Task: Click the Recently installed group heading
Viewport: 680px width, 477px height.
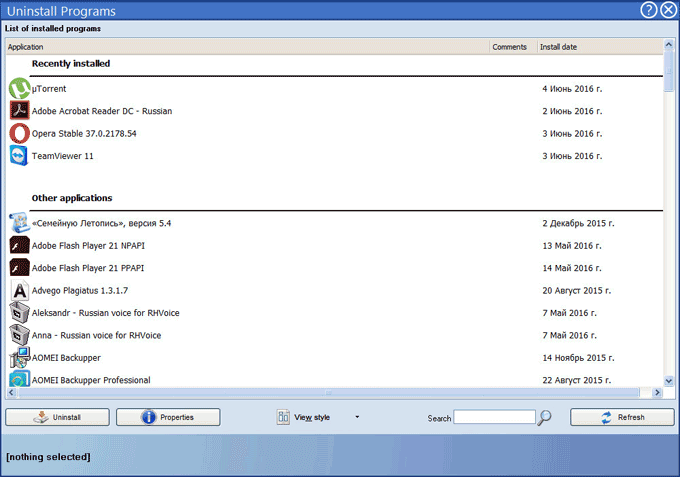Action: point(71,63)
